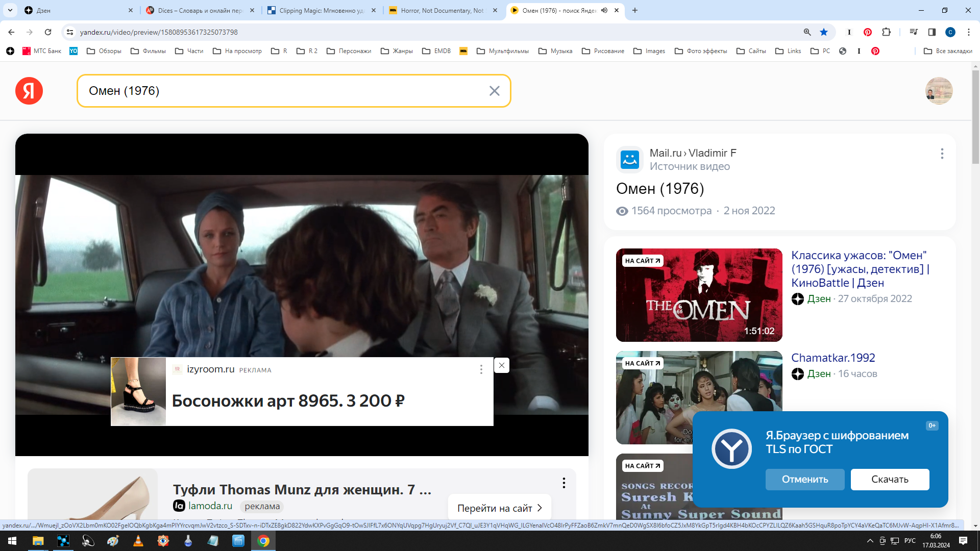Viewport: 980px width, 551px height.
Task: Open the user profile avatar
Action: [x=939, y=91]
